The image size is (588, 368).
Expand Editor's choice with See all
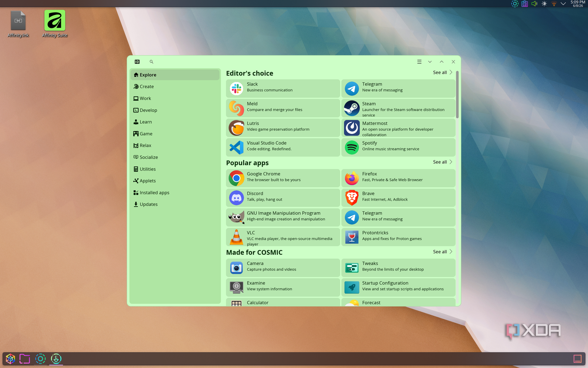443,72
